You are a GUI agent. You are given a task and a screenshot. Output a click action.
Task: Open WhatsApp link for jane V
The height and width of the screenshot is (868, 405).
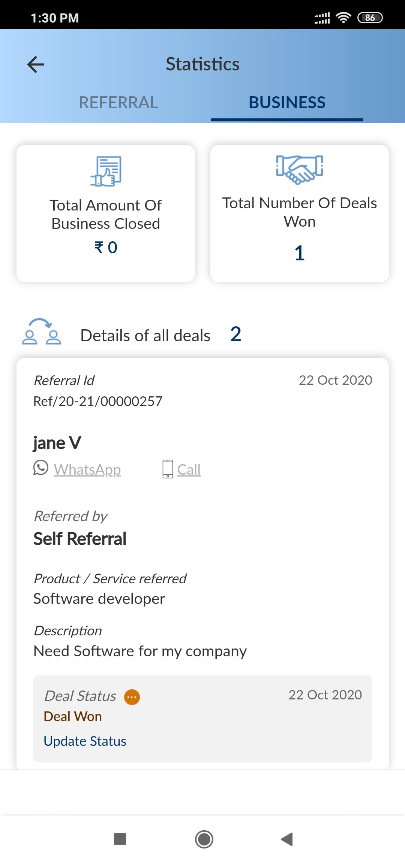pyautogui.click(x=87, y=469)
